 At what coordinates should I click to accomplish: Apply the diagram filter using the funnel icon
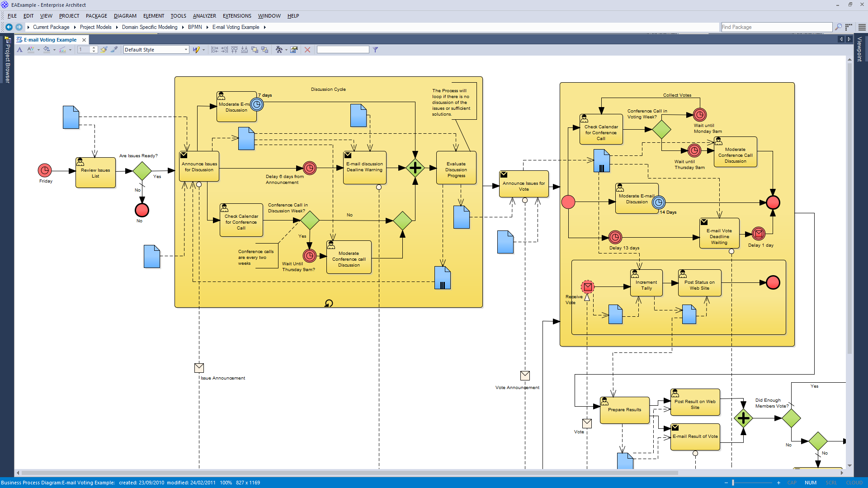[x=375, y=50]
